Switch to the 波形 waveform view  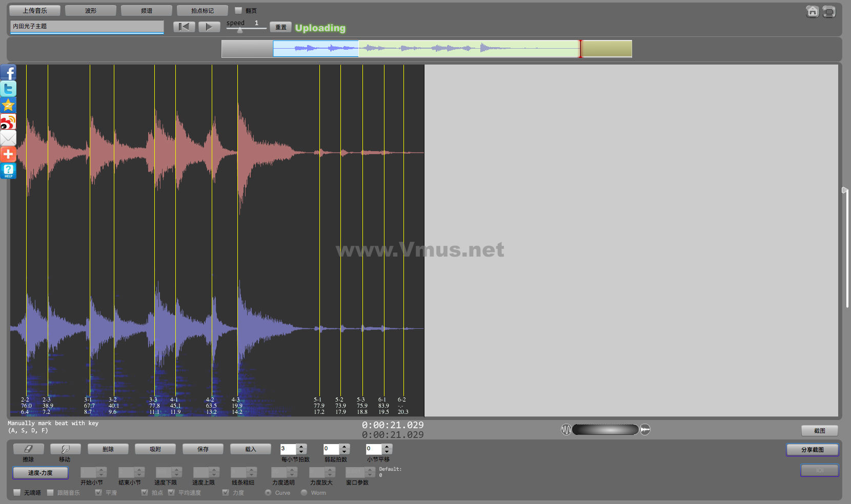coord(91,11)
